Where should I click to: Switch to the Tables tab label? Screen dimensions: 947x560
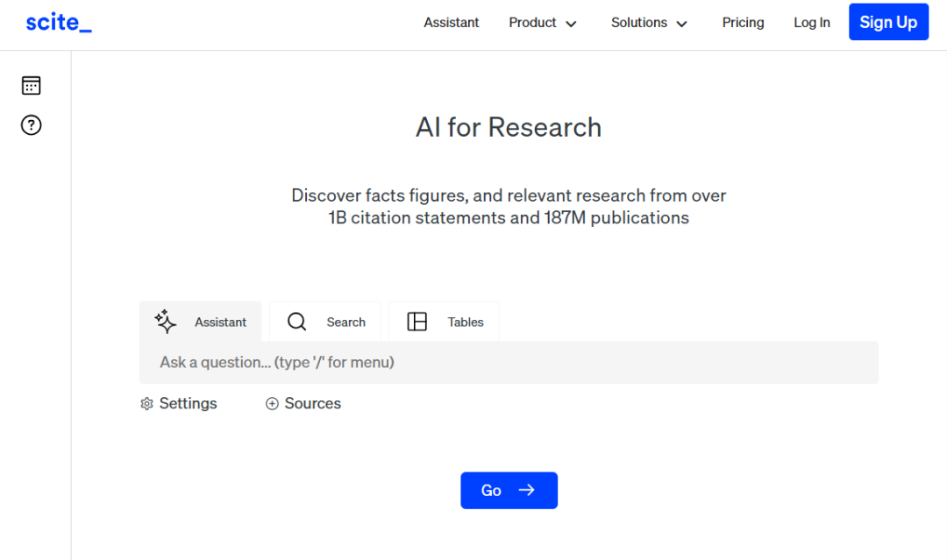466,323
